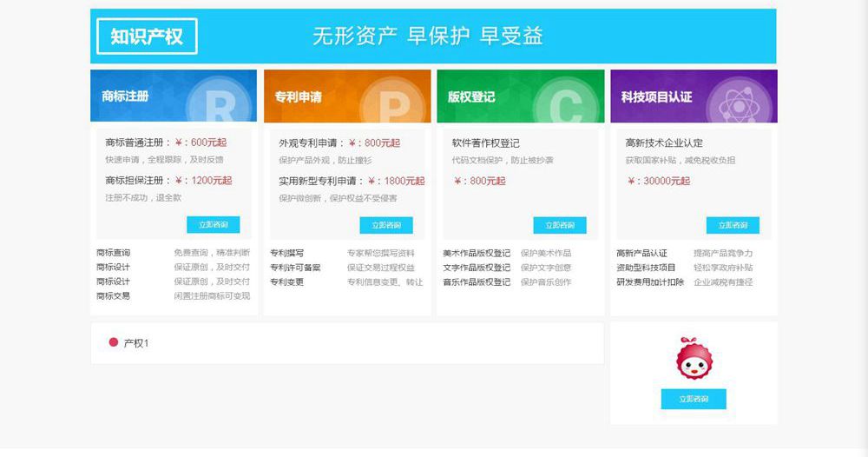This screenshot has height=457, width=868.
Task: Click the red lychee mascot icon
Action: pos(693,360)
